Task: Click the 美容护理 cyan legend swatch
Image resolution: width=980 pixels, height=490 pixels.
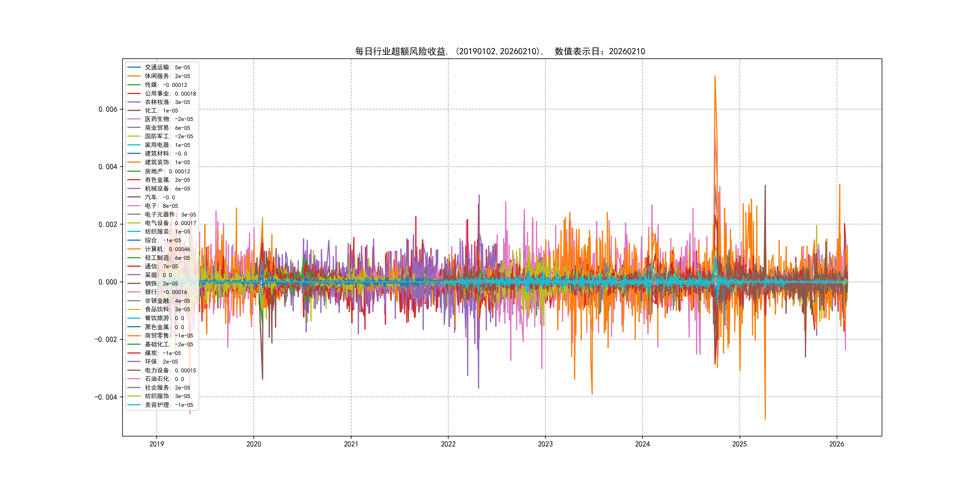Action: tap(134, 405)
